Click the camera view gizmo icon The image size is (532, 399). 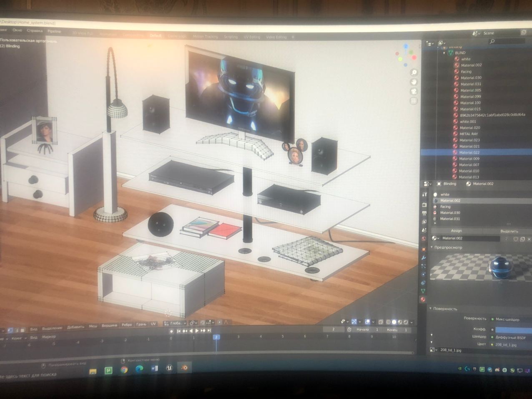click(x=414, y=91)
